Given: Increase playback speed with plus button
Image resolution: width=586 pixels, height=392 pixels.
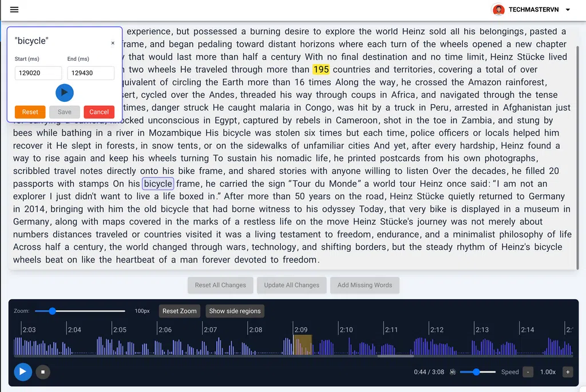Looking at the screenshot, I should point(568,372).
